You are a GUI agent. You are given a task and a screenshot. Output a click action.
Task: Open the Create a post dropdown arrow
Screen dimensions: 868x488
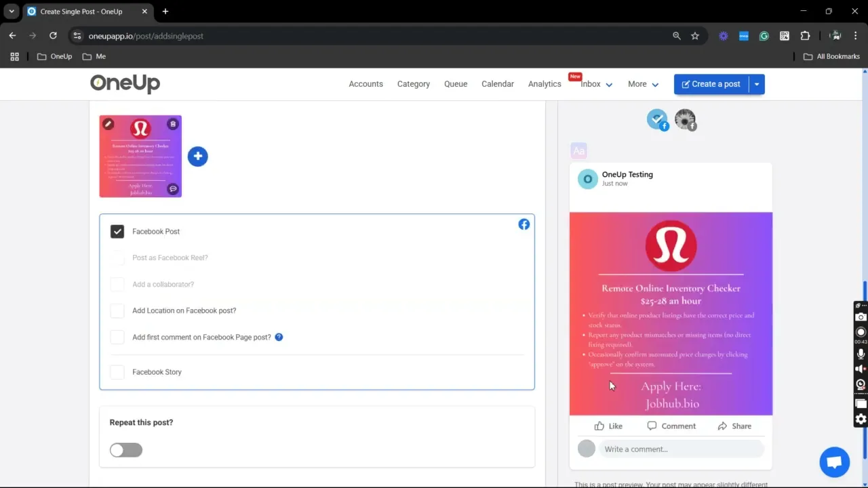pyautogui.click(x=757, y=84)
